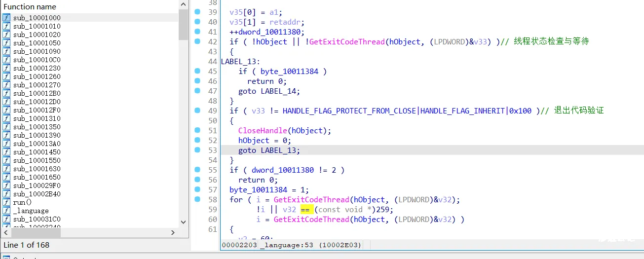This screenshot has width=644, height=259.
Task: Toggle the breakpoint dot on line 57
Action: (x=197, y=189)
